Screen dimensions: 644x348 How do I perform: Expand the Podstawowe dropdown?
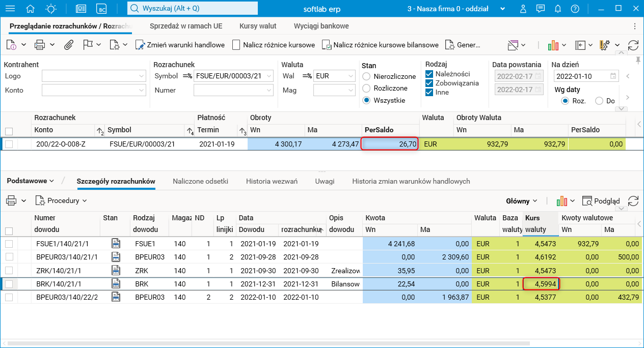(31, 181)
